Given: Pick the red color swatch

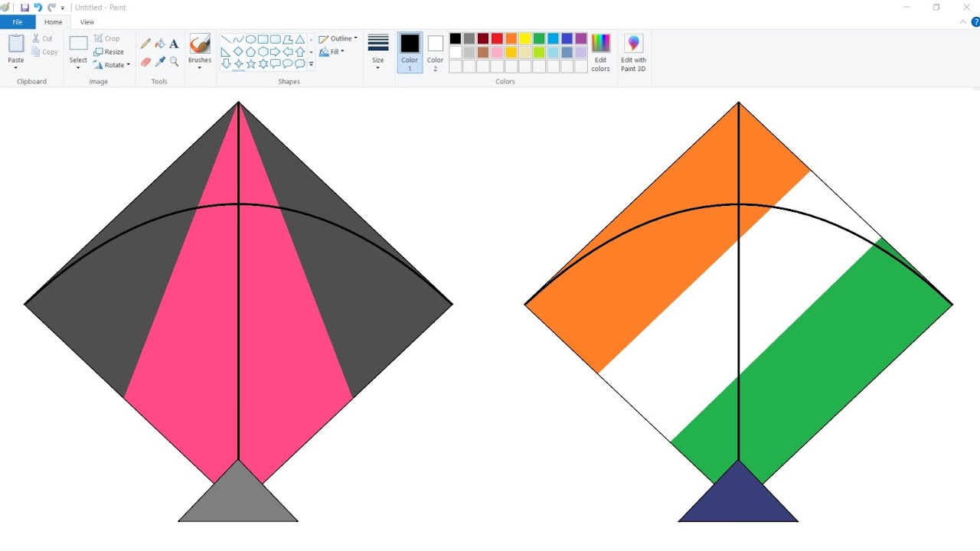Looking at the screenshot, I should pos(497,38).
